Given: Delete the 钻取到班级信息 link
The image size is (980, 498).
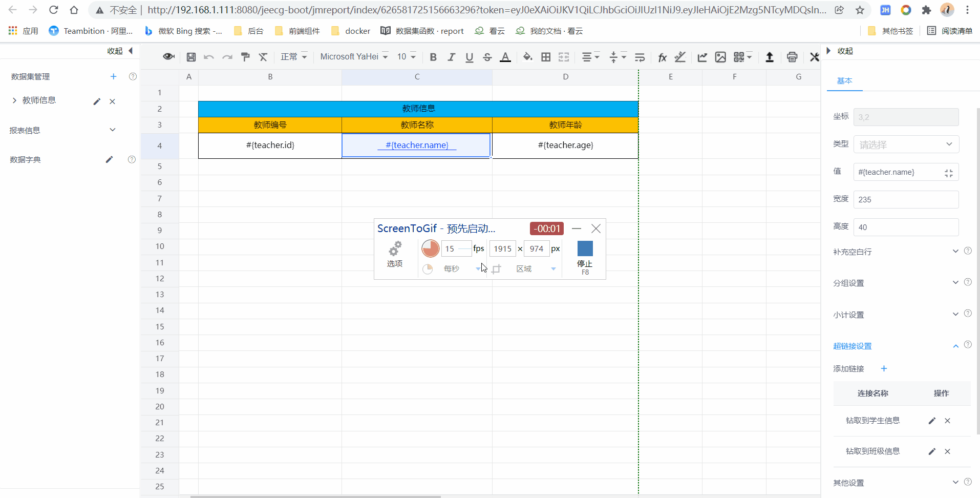Looking at the screenshot, I should coord(947,451).
